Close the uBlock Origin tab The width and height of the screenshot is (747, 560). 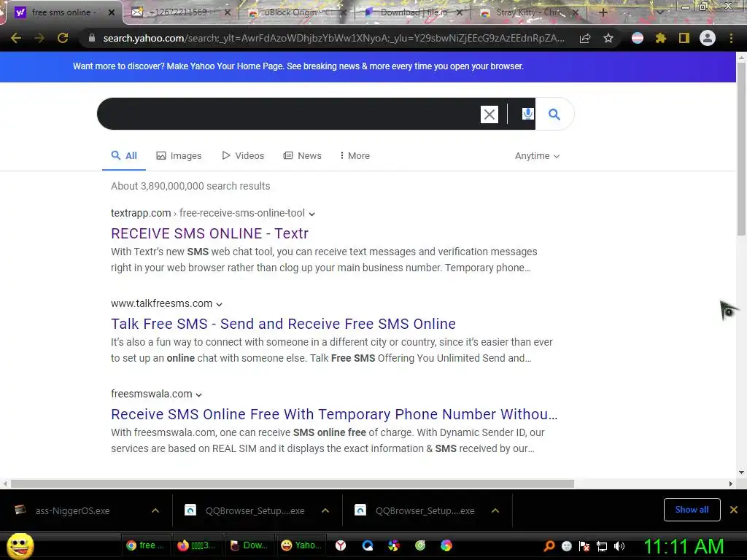tap(344, 12)
